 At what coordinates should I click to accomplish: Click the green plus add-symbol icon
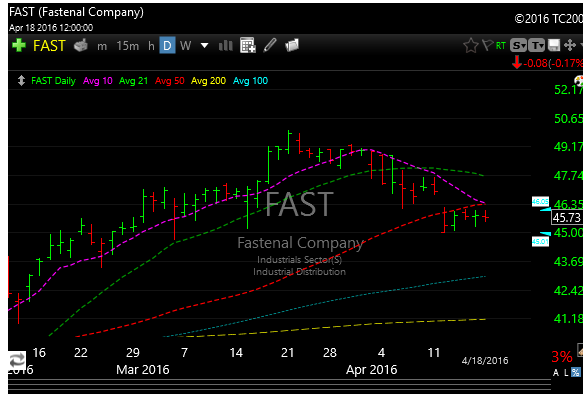click(19, 45)
